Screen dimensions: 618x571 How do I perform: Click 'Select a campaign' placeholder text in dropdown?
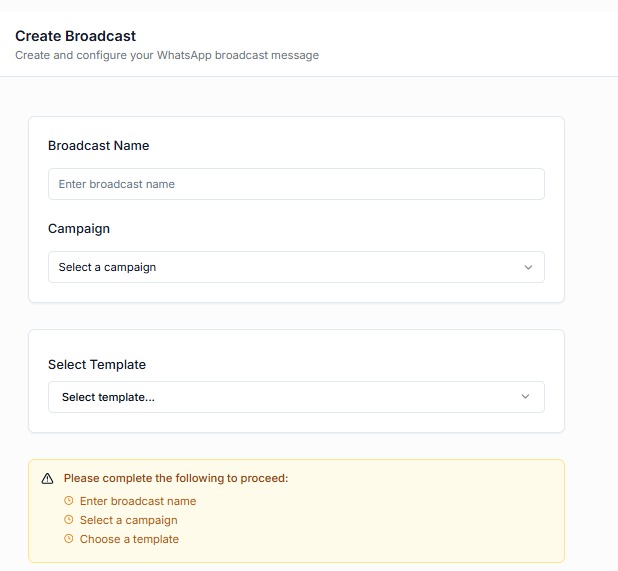click(x=107, y=267)
